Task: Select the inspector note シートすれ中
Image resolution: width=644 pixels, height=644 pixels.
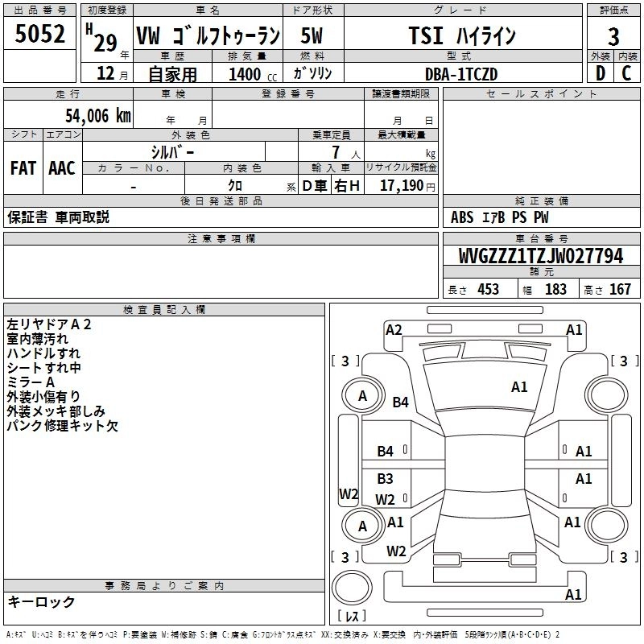Action: tap(43, 368)
